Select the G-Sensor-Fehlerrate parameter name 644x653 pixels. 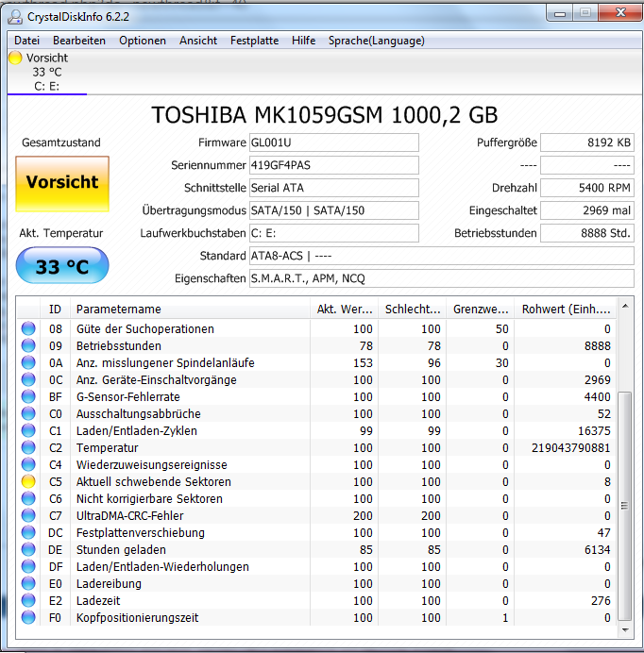pos(128,397)
